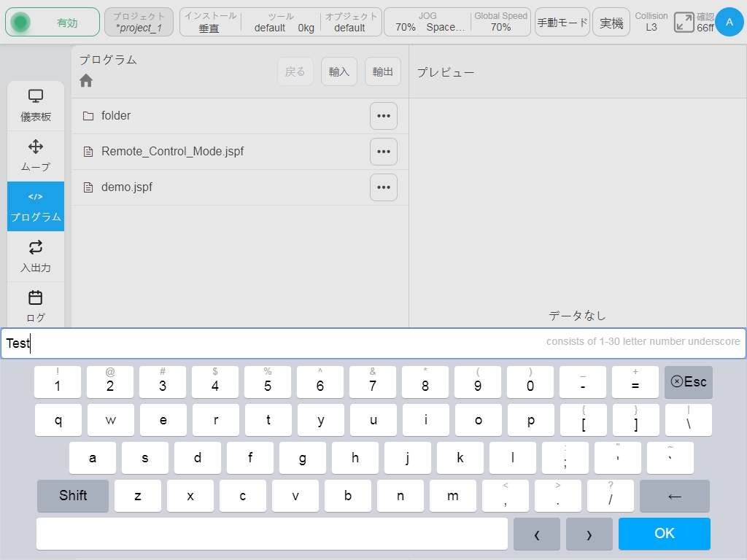The image size is (747, 560).
Task: Tap the letter l key
Action: pyautogui.click(x=513, y=458)
